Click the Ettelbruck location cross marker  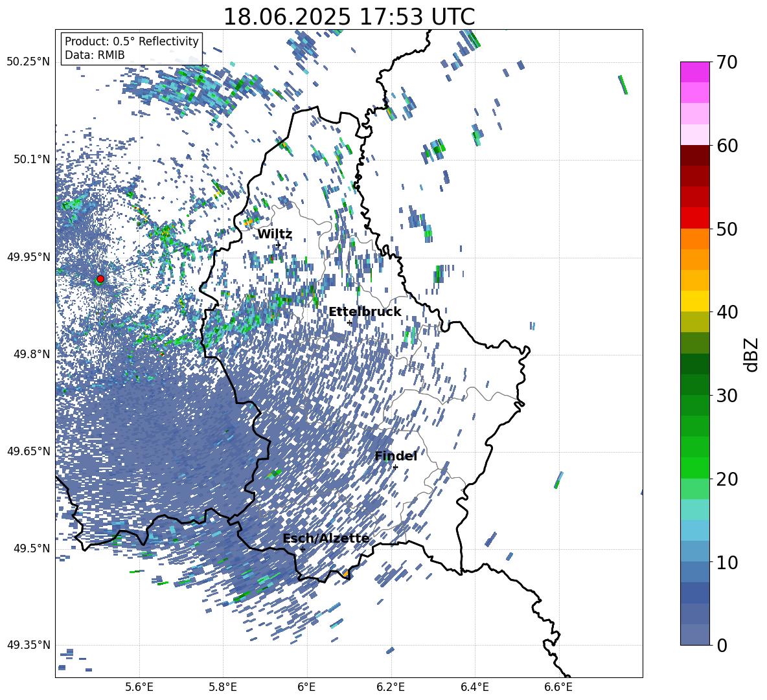pos(349,323)
